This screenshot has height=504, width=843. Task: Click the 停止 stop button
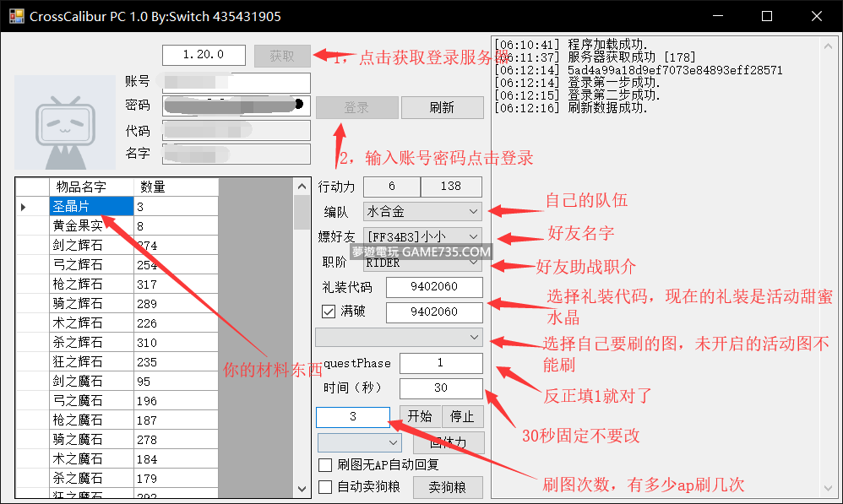(462, 416)
